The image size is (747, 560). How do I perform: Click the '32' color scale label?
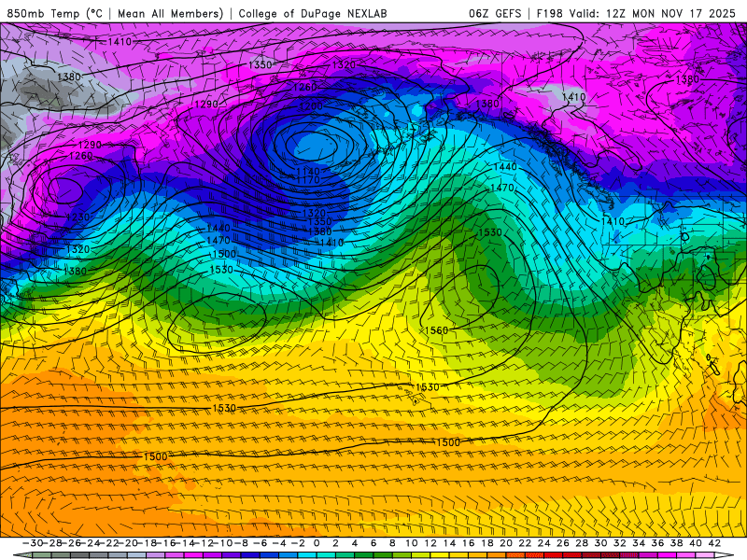[620, 543]
